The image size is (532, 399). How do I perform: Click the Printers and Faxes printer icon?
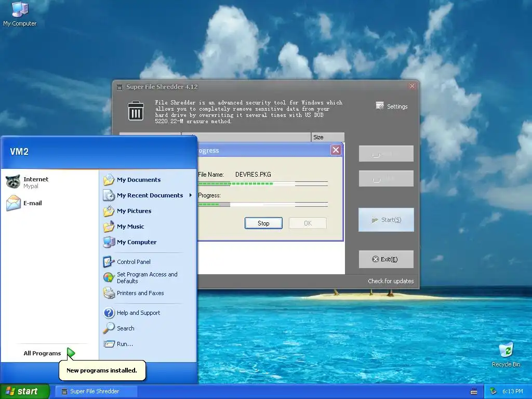pyautogui.click(x=109, y=293)
